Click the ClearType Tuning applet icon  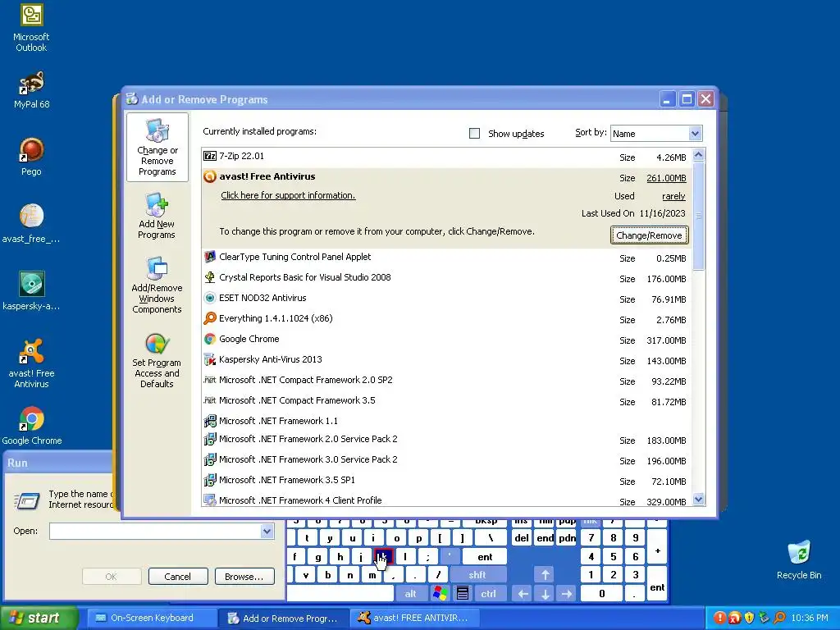(210, 257)
